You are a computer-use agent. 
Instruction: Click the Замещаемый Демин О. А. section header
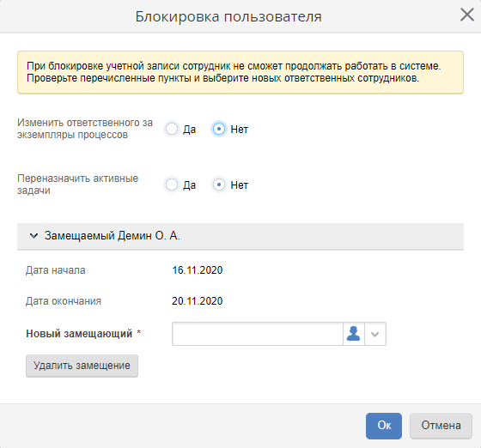point(240,236)
